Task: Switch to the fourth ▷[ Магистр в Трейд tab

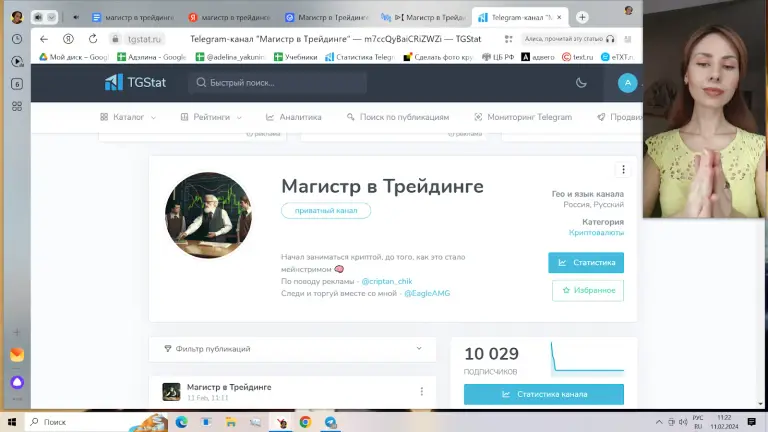Action: click(x=423, y=17)
